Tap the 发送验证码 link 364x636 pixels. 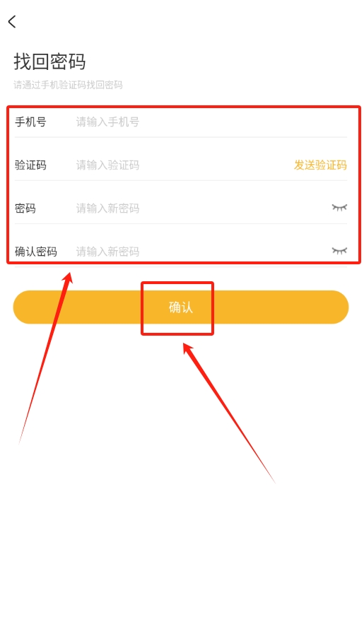[x=320, y=165]
